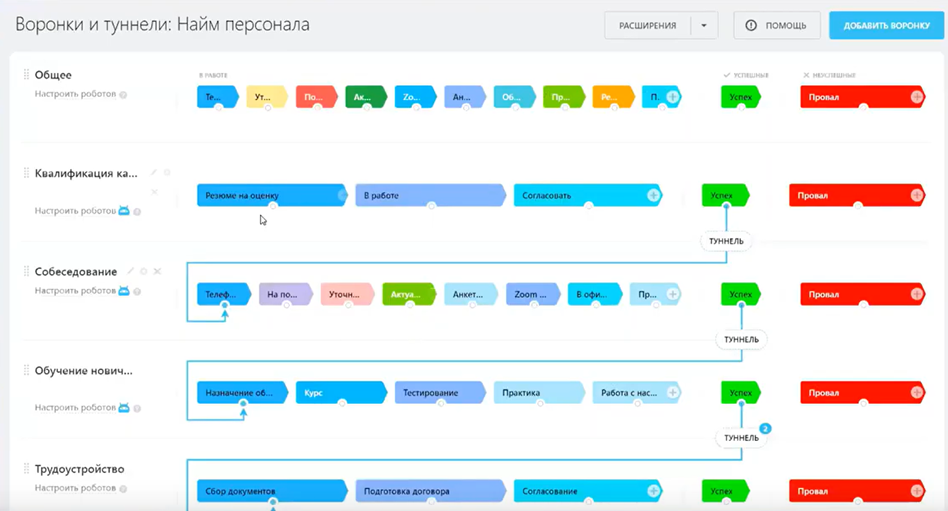Image resolution: width=948 pixels, height=511 pixels.
Task: Click Настроить роботов link under Собеседование
Action: click(x=74, y=291)
